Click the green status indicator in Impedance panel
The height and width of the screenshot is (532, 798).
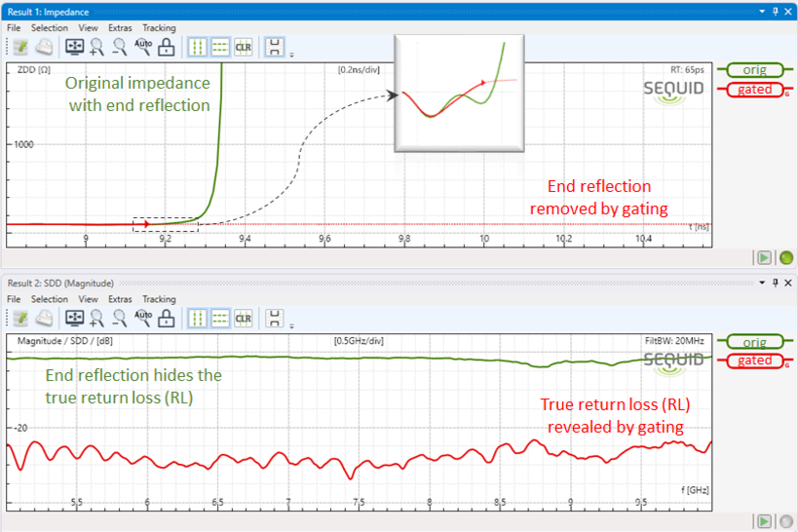coord(785,257)
